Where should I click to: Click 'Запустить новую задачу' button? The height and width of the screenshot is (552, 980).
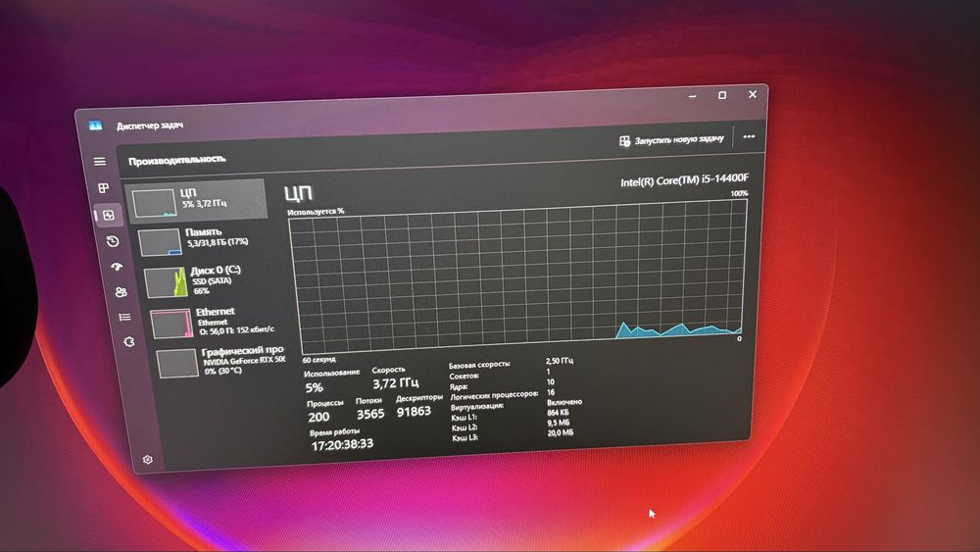click(x=672, y=139)
